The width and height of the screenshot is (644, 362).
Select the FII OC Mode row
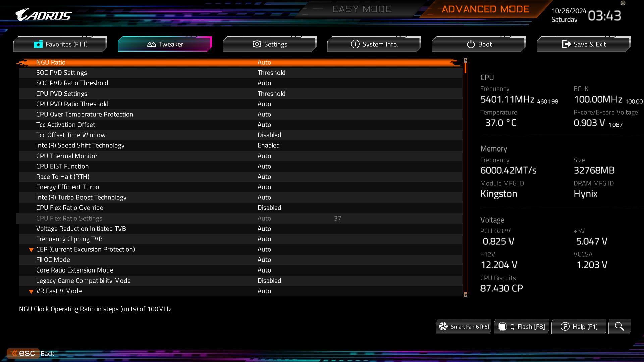pos(241,260)
